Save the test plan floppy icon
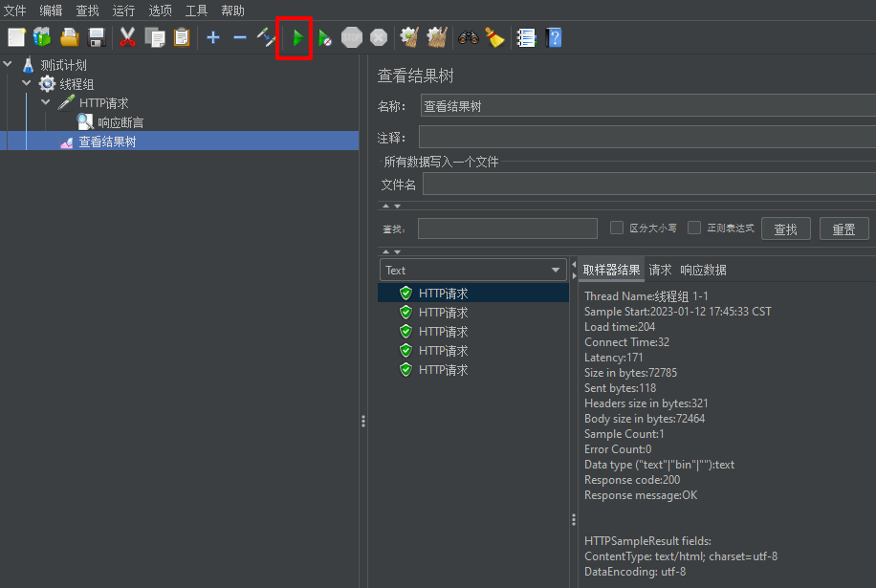Viewport: 876px width, 588px height. [97, 37]
